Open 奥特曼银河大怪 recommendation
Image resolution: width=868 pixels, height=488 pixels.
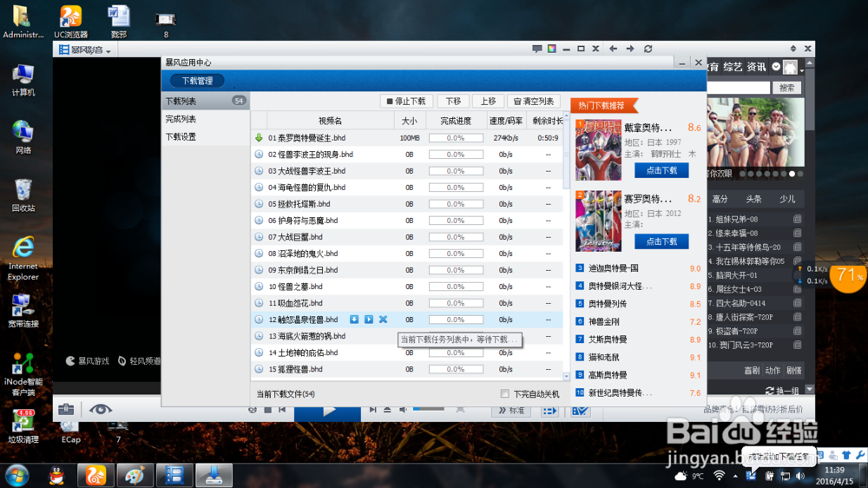pyautogui.click(x=620, y=286)
